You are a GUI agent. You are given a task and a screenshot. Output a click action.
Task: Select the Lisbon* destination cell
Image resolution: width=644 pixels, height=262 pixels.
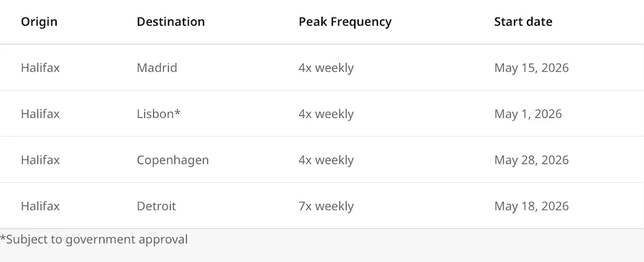(x=158, y=114)
